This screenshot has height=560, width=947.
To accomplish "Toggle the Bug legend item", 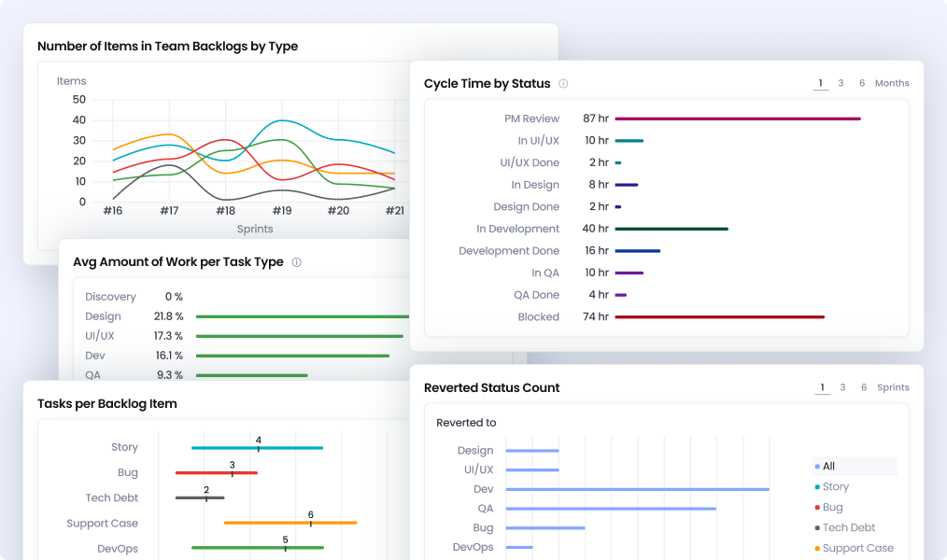I will 832,507.
